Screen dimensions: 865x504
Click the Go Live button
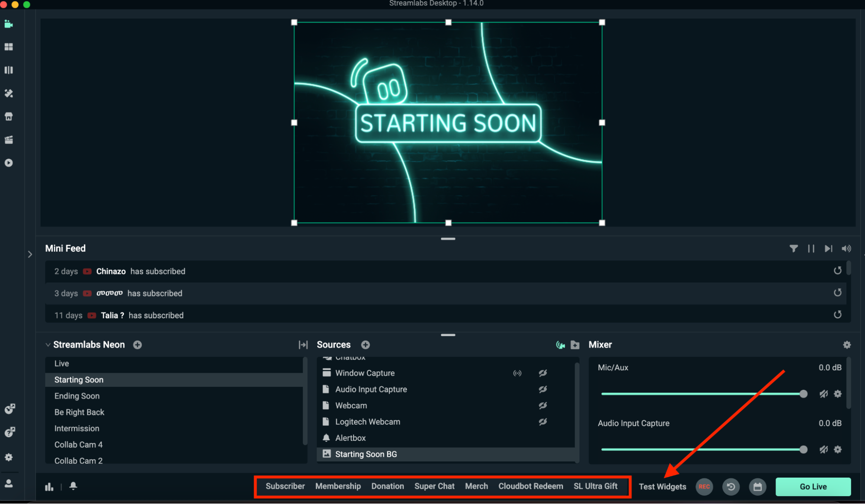tap(813, 487)
